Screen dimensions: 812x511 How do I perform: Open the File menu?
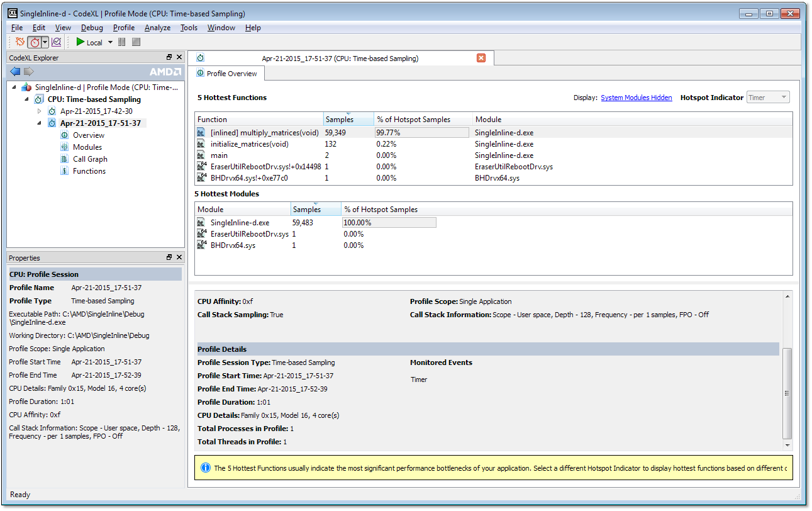click(17, 28)
